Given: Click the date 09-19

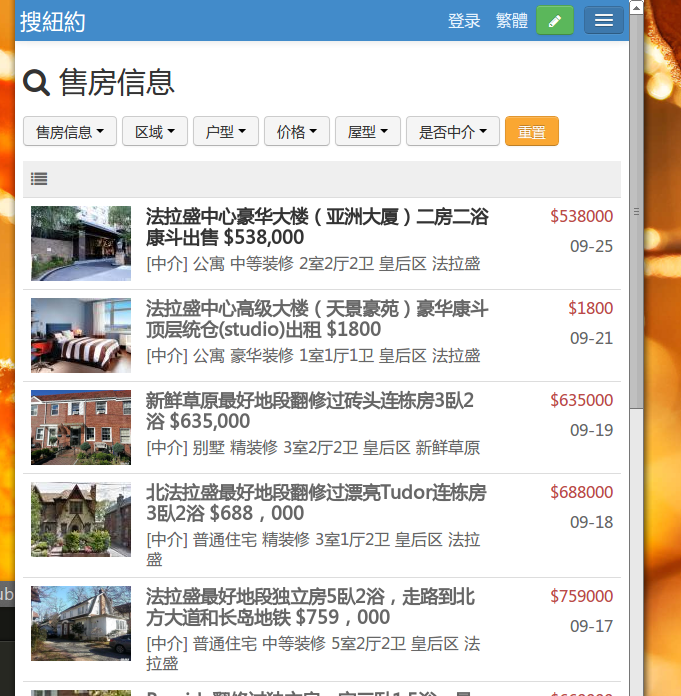Looking at the screenshot, I should [591, 430].
